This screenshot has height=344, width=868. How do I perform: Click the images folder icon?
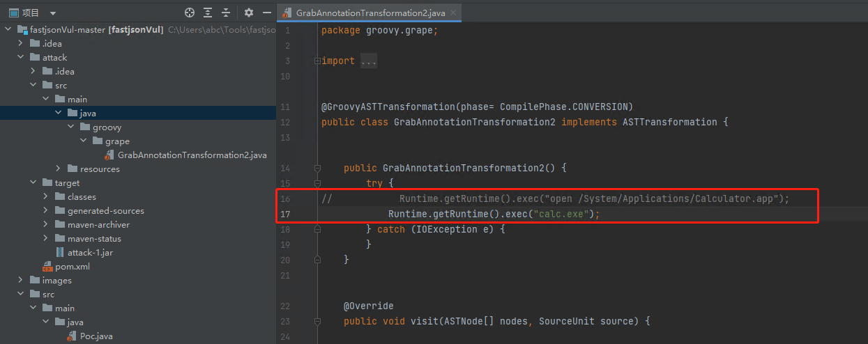35,280
